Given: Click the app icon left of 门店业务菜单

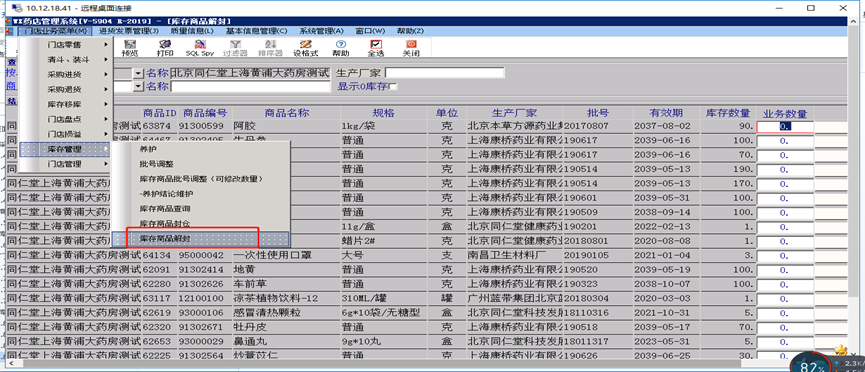Looking at the screenshot, I should tap(10, 31).
